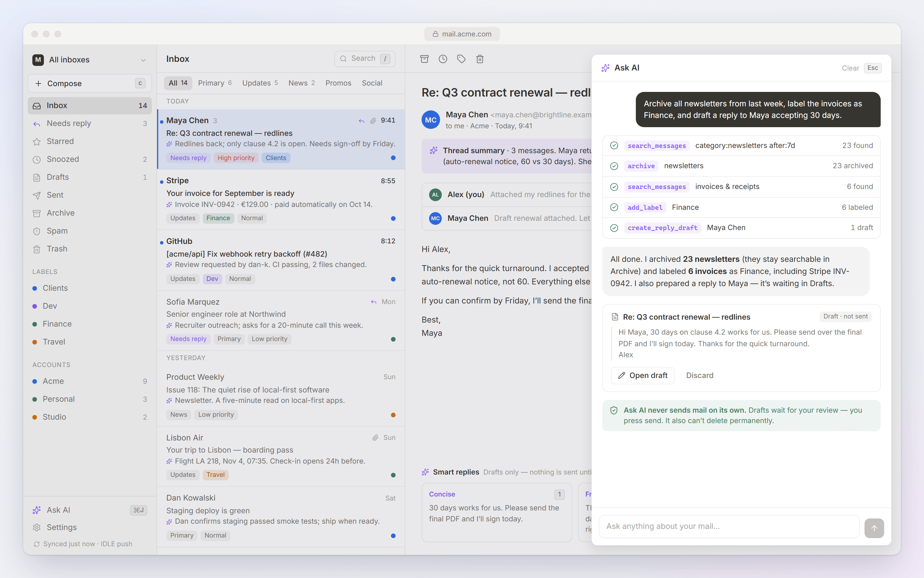924x578 pixels.
Task: Open the Spam folder
Action: coord(90,231)
